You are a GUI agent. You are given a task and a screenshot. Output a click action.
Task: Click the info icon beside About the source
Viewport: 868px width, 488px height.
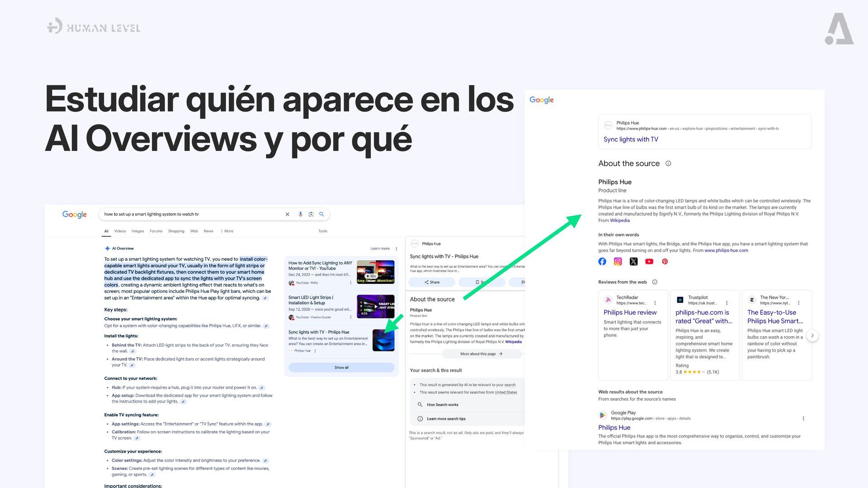[668, 164]
